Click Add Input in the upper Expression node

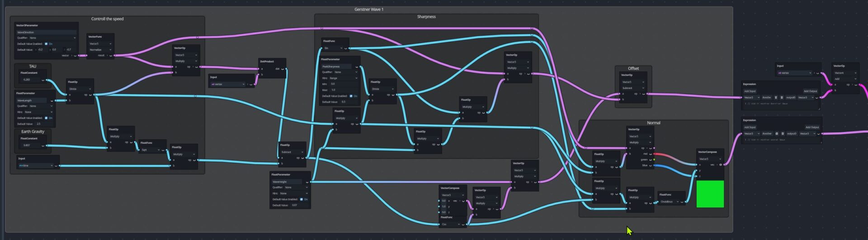(x=750, y=91)
